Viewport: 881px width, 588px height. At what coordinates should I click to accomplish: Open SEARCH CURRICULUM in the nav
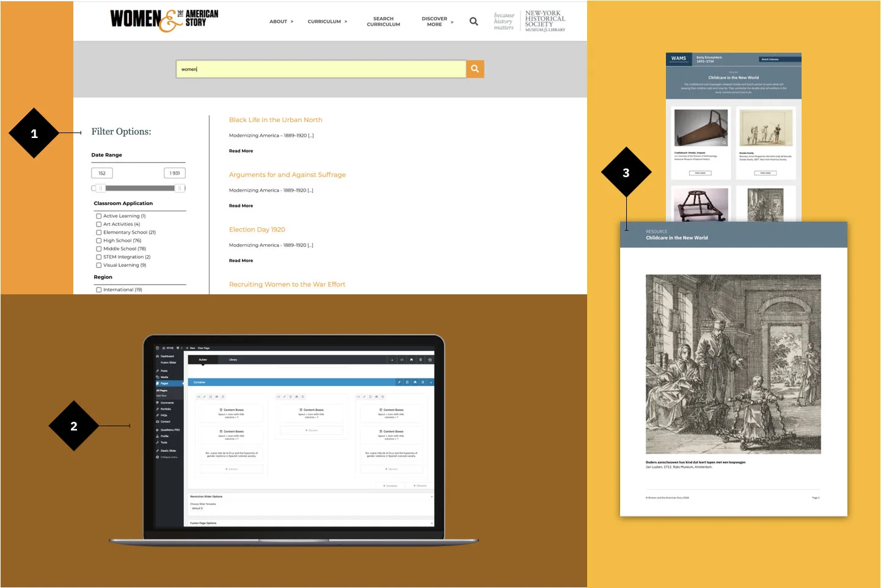384,21
